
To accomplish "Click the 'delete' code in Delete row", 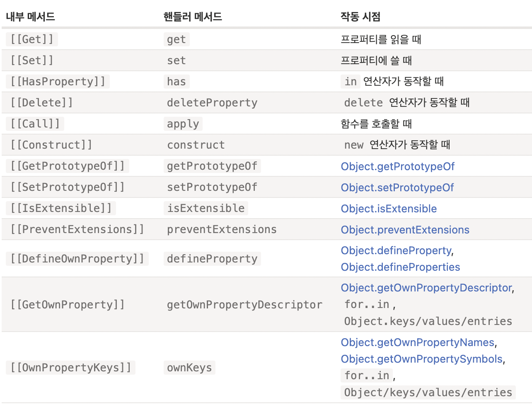I will [363, 103].
